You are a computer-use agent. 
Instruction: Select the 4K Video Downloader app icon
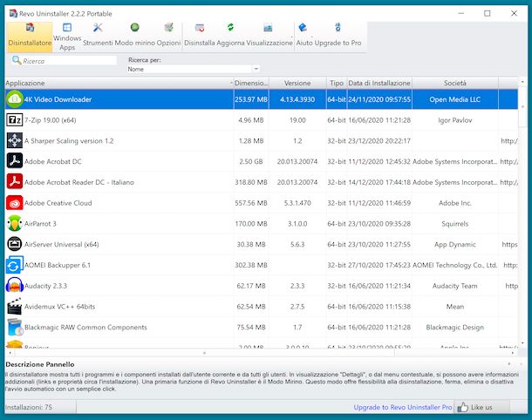(x=14, y=99)
